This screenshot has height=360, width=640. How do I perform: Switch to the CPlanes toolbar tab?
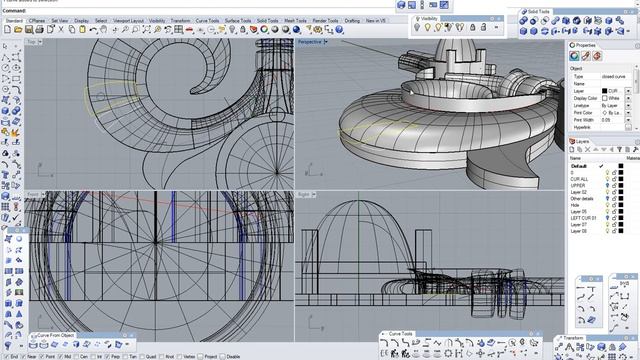(37, 20)
